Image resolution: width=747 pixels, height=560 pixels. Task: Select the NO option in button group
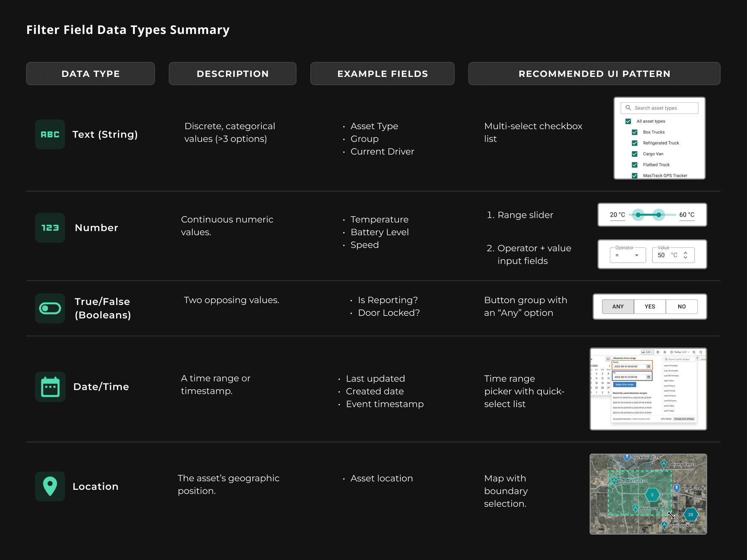click(682, 307)
